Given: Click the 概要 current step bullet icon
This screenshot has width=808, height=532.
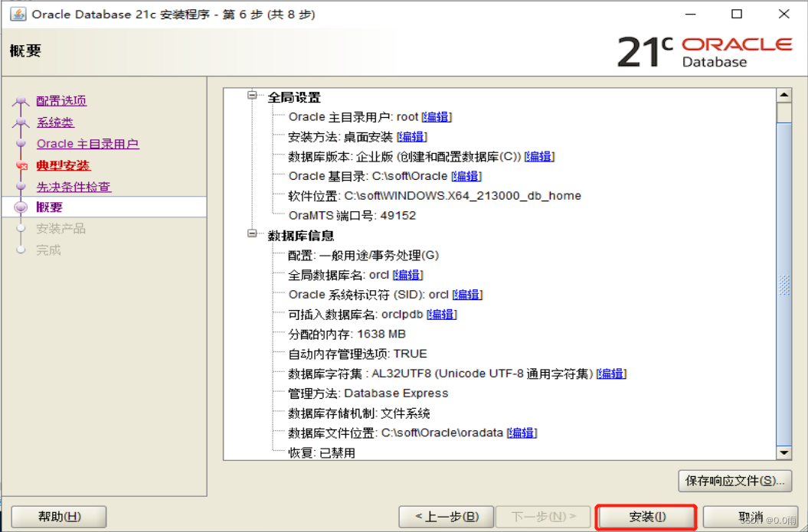Looking at the screenshot, I should coord(21,207).
